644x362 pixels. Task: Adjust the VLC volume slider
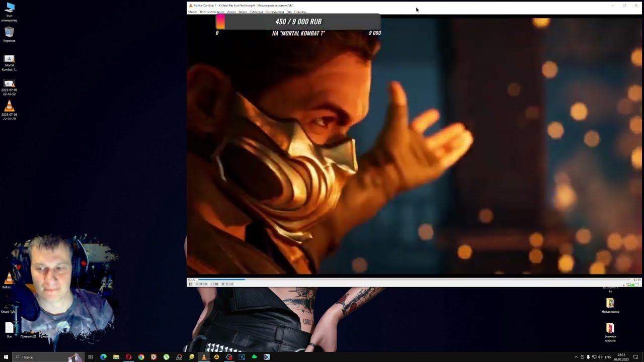point(633,285)
